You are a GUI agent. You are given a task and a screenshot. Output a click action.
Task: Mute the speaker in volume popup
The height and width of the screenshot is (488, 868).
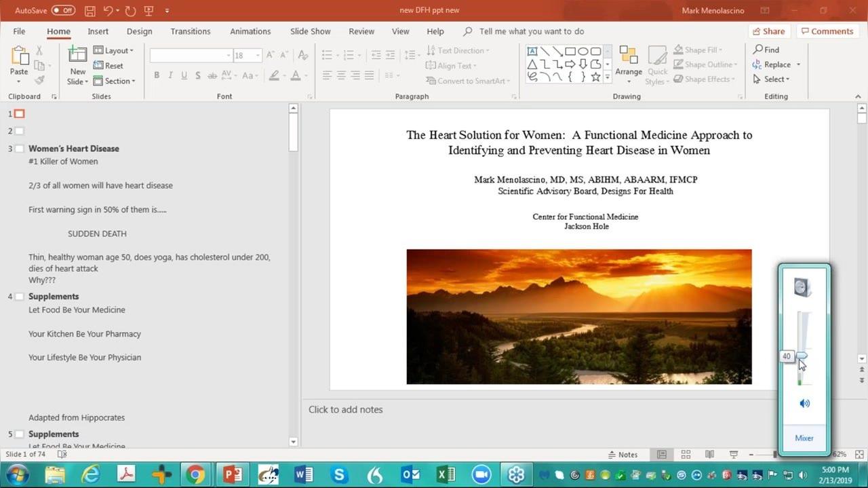804,403
